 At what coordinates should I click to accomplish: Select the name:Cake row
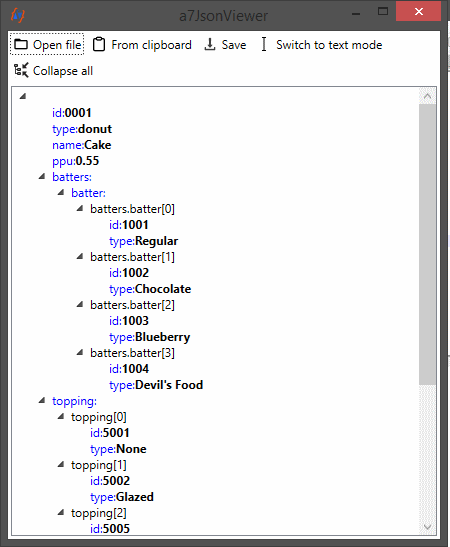coord(82,145)
